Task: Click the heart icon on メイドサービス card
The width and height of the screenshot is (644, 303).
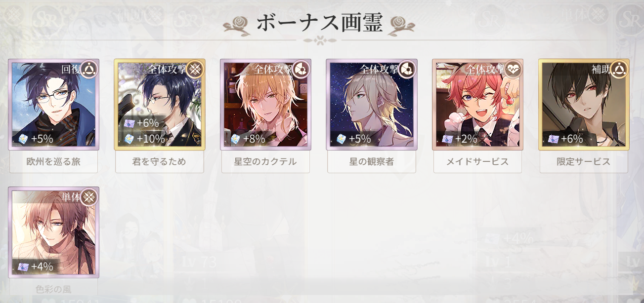Action: tap(514, 69)
